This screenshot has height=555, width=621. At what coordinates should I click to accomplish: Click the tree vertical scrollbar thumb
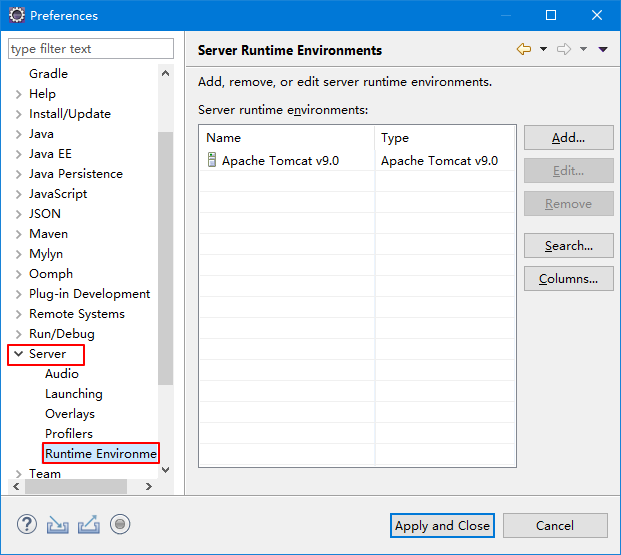(166, 258)
